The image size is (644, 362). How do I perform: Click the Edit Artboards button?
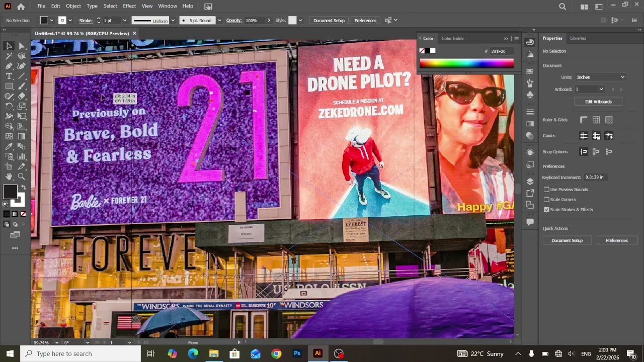[598, 102]
